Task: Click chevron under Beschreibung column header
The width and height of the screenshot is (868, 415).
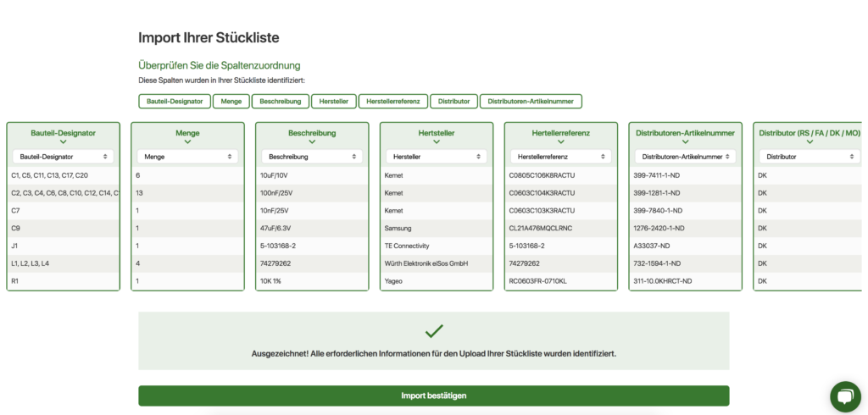Action: pyautogui.click(x=312, y=142)
